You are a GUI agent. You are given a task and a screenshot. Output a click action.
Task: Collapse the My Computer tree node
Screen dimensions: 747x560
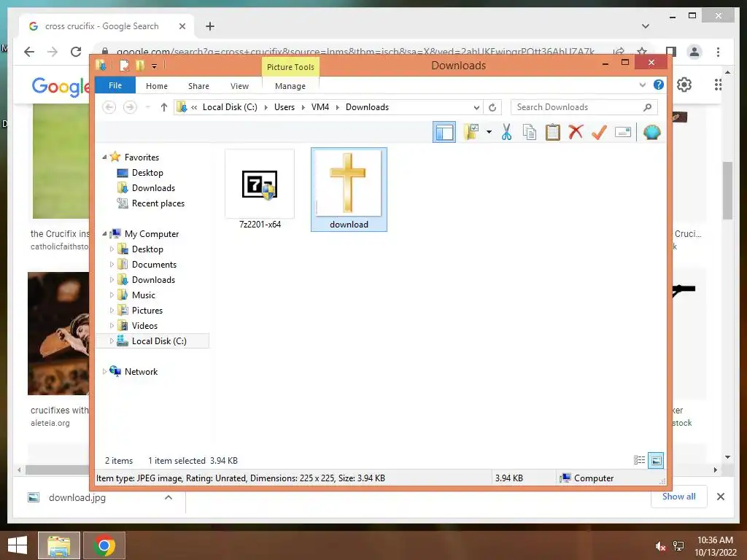(104, 233)
